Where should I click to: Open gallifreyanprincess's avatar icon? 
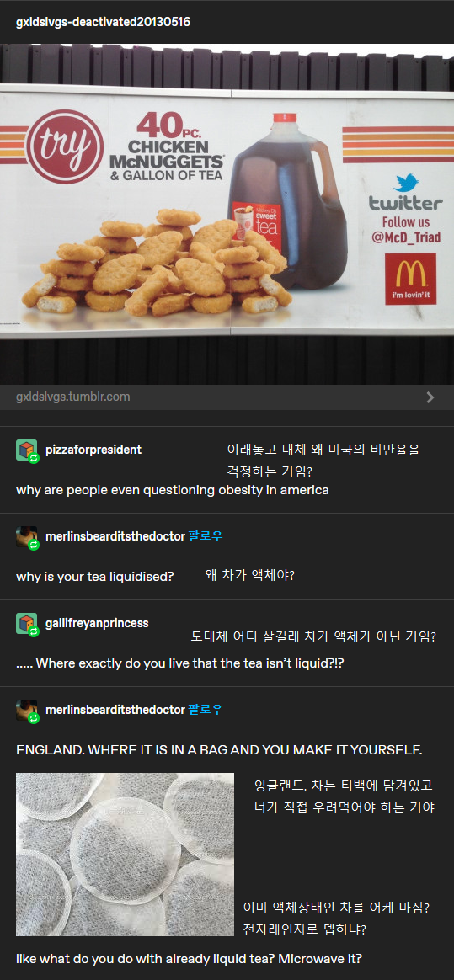26,624
